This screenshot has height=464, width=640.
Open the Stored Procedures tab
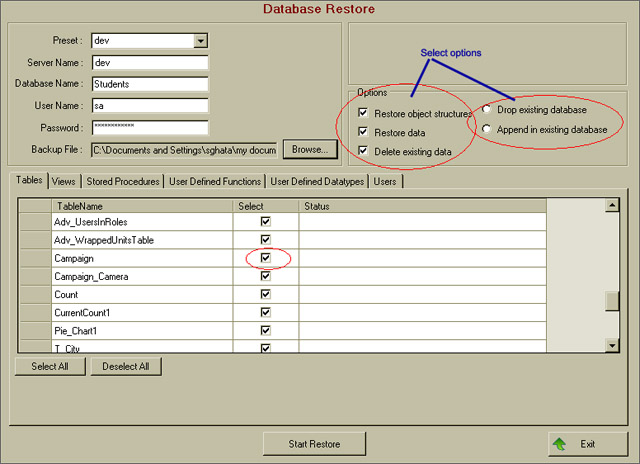coord(123,182)
